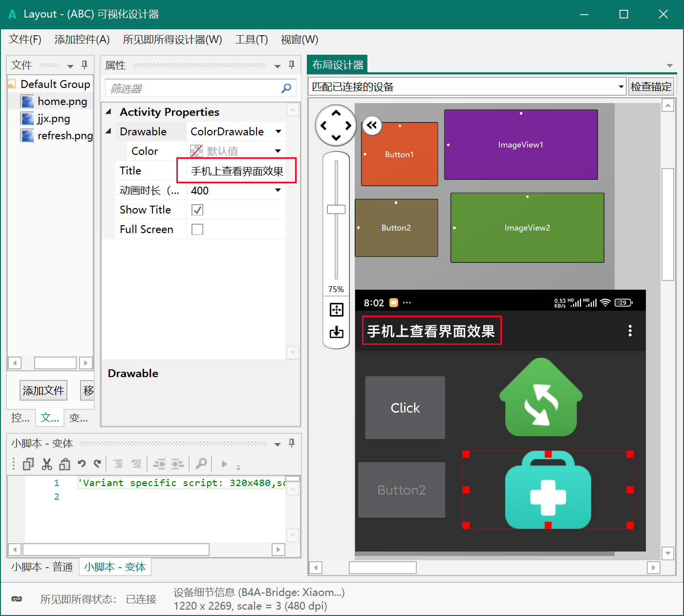Click the 检查错误 button
Viewport: 684px width, 616px height.
(x=651, y=86)
